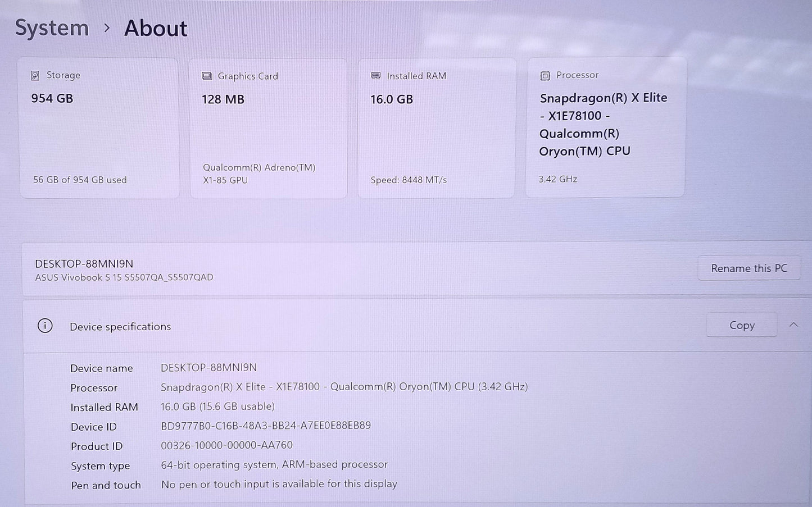812x507 pixels.
Task: Click the DESKTOP-88MNI9N PC name heading
Action: (84, 263)
